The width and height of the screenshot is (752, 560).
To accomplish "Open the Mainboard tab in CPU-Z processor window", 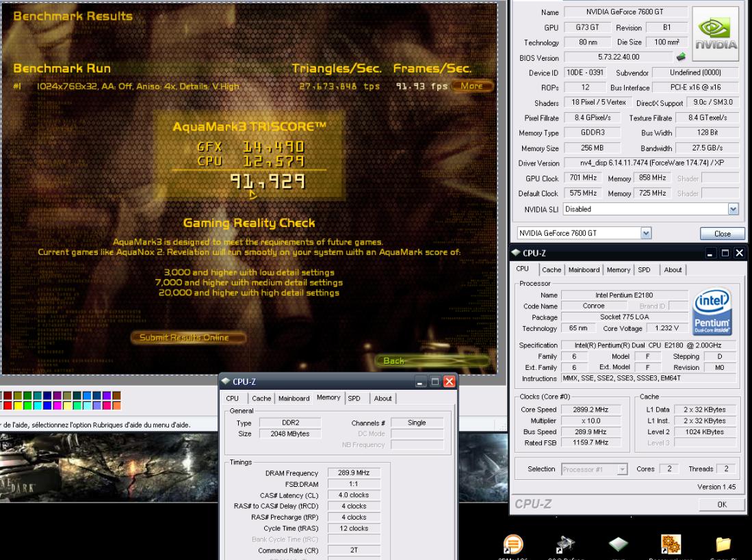I will (584, 269).
